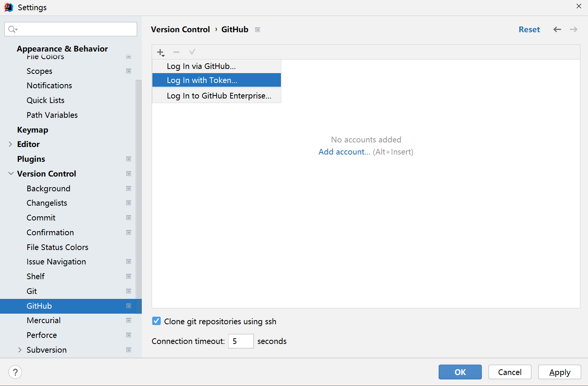Click the help question mark icon
The height and width of the screenshot is (386, 588).
pos(15,372)
